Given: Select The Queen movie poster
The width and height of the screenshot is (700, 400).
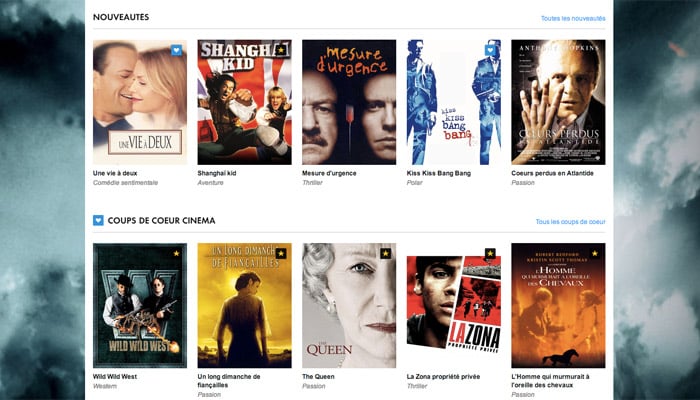Looking at the screenshot, I should 349,305.
